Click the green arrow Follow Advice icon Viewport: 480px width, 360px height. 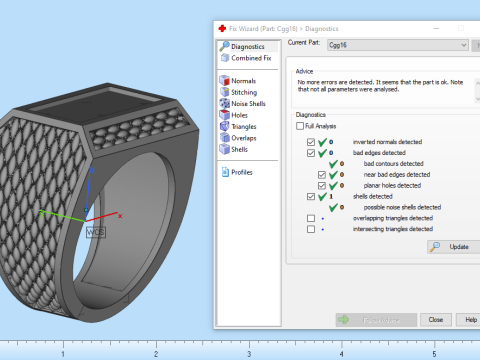click(x=343, y=320)
